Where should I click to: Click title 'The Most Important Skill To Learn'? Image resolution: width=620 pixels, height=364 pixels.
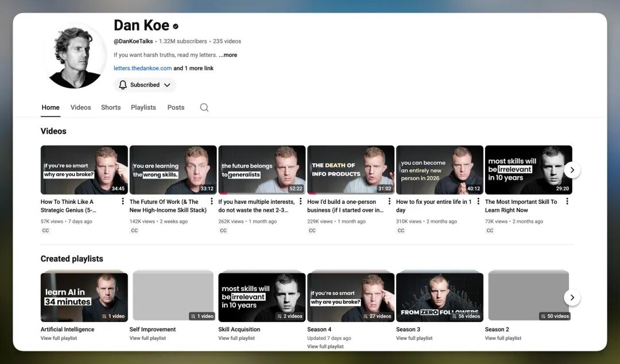[x=521, y=206]
